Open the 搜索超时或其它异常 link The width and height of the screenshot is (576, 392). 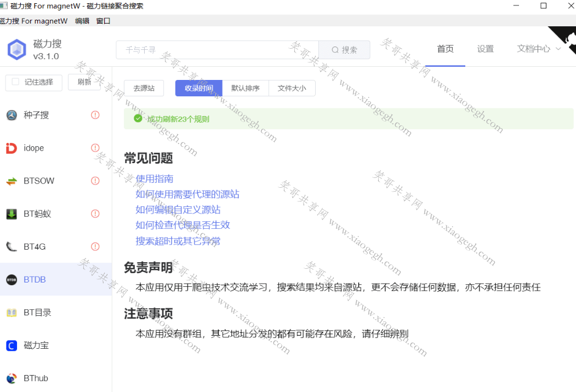pos(178,241)
